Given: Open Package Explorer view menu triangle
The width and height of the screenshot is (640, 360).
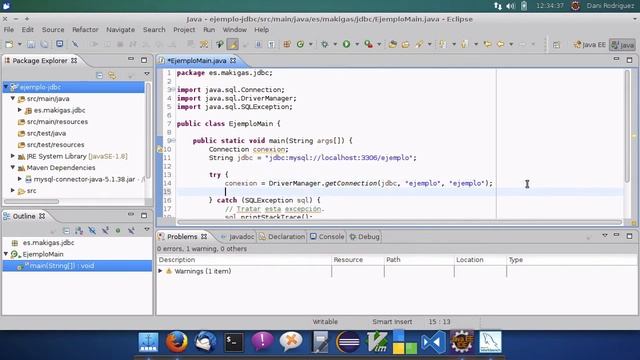Looking at the screenshot, I should pos(147,74).
